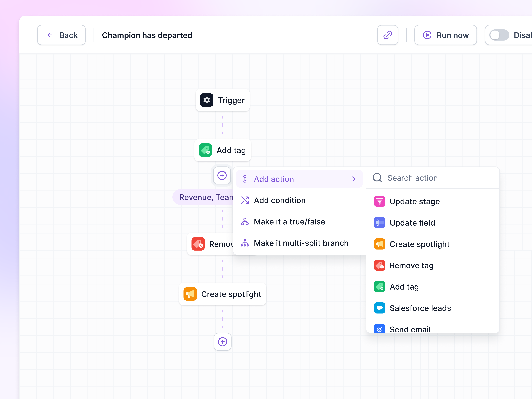
Task: Choose Make it multi-split branch
Action: (301, 243)
